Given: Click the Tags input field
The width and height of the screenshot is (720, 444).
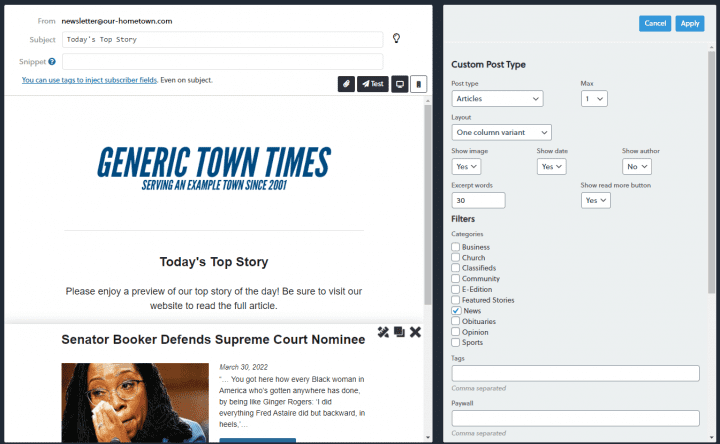Looking at the screenshot, I should [575, 373].
